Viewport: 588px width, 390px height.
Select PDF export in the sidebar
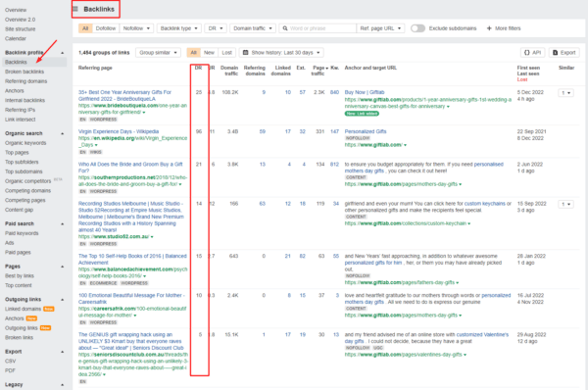coord(10,370)
